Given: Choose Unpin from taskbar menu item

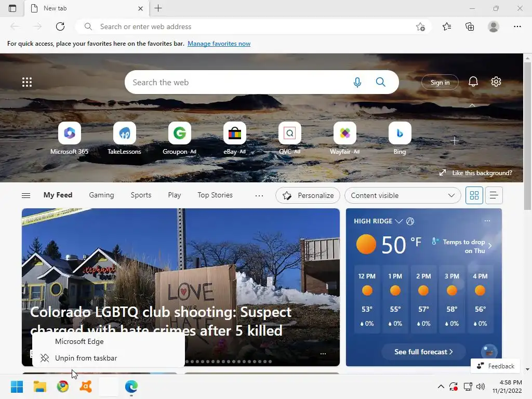Looking at the screenshot, I should [x=109, y=358].
